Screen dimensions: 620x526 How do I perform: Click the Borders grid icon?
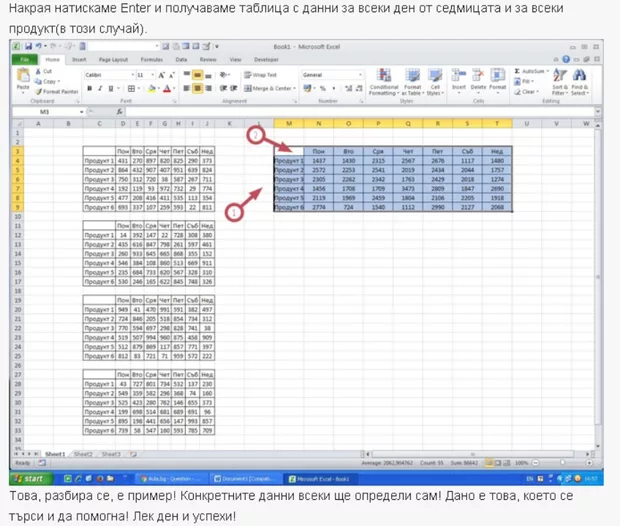point(131,89)
